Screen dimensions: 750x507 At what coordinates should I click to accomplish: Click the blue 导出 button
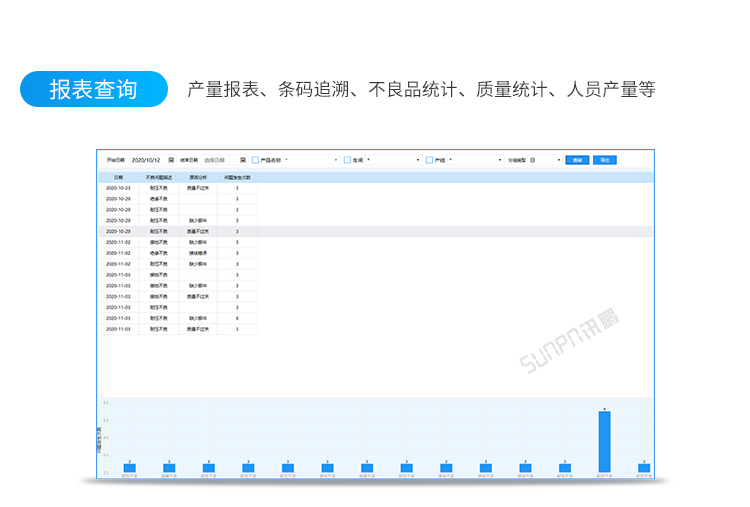[x=605, y=160]
